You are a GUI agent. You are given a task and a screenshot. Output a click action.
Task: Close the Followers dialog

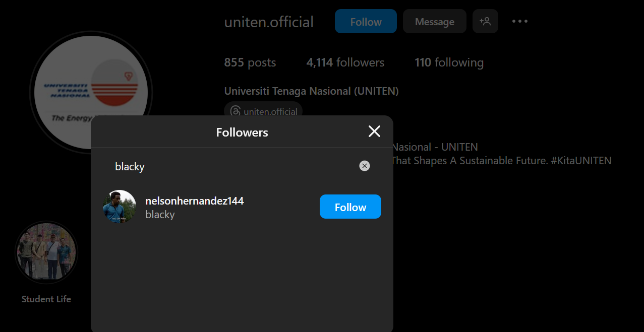(x=374, y=131)
